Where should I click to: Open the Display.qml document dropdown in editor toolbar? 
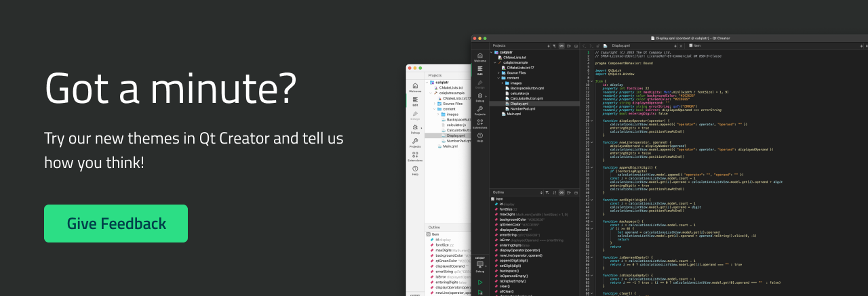(x=640, y=45)
